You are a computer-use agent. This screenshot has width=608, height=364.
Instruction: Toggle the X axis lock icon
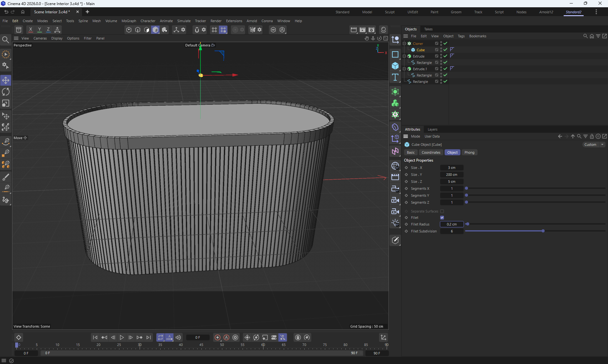[30, 30]
